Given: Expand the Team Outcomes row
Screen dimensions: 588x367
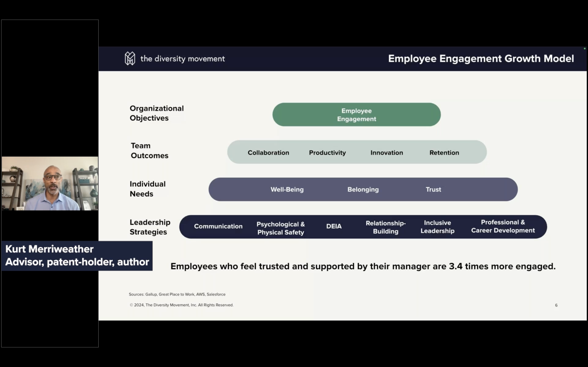Looking at the screenshot, I should tap(150, 150).
